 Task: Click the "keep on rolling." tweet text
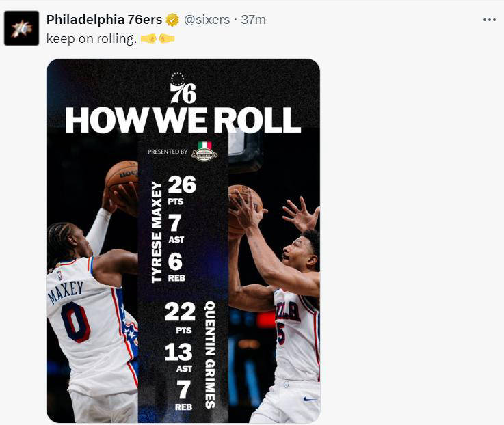[x=92, y=38]
